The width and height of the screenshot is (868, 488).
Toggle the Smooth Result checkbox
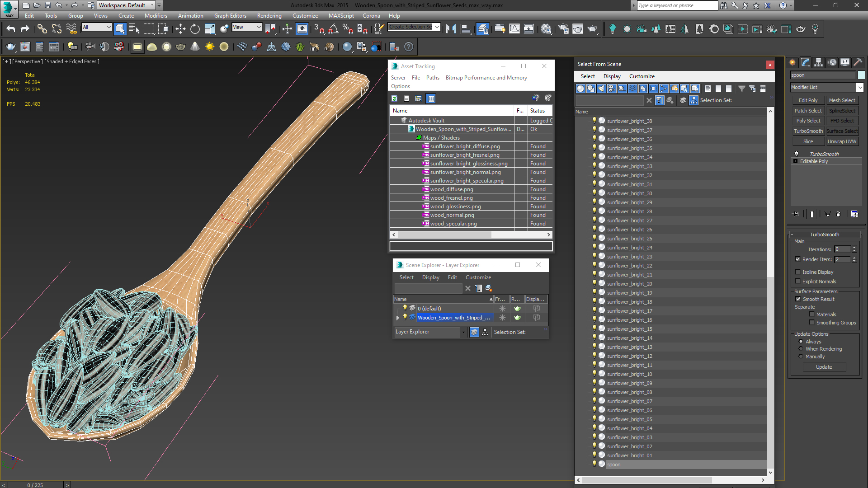(798, 299)
